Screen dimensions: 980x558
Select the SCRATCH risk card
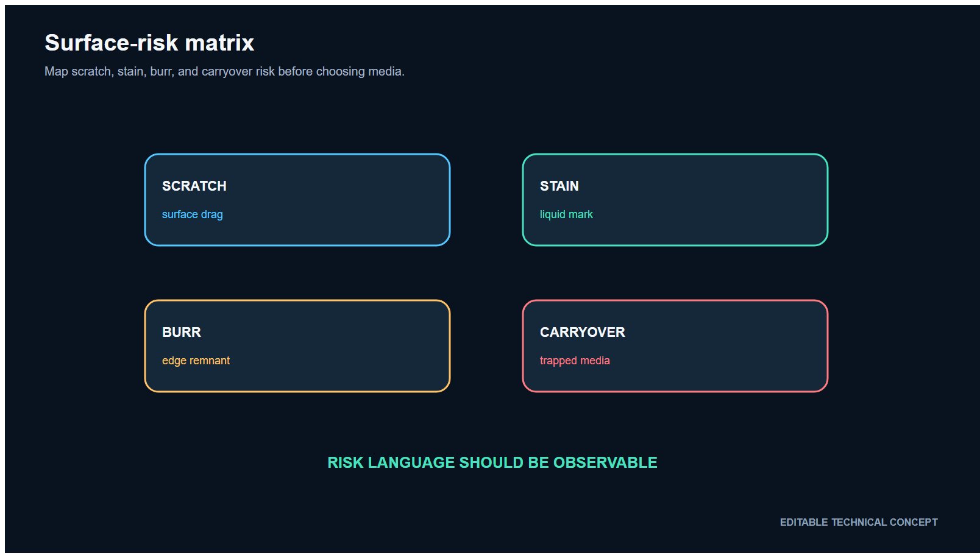297,200
